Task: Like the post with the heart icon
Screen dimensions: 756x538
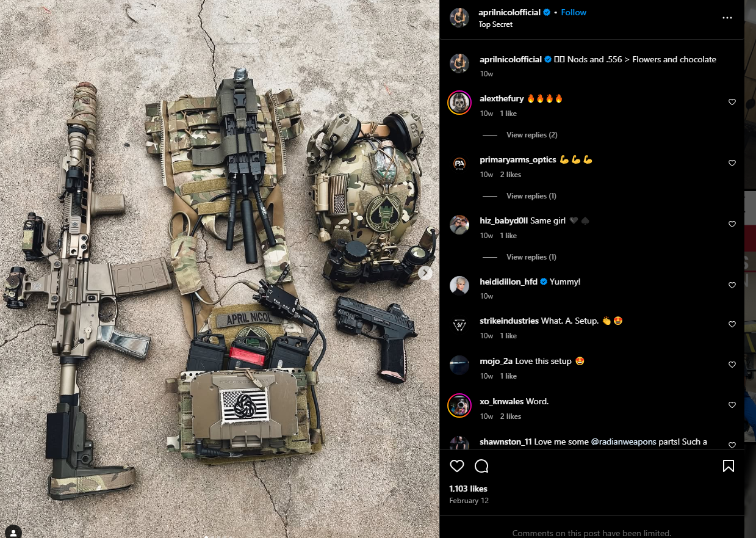Action: click(x=457, y=467)
